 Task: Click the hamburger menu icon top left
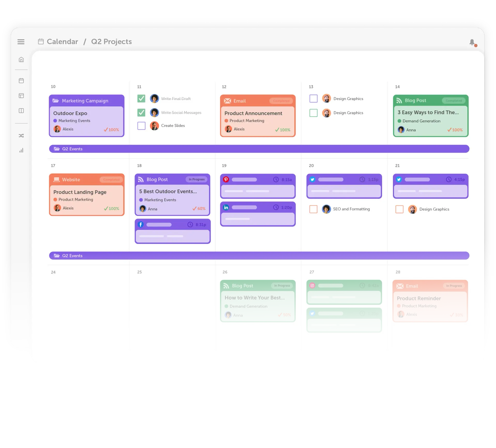21,42
